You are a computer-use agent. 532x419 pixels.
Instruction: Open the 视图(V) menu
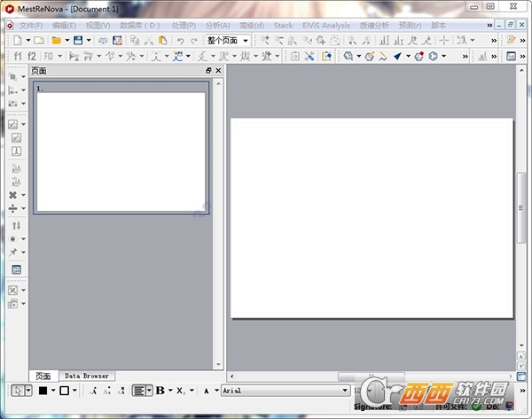pyautogui.click(x=98, y=26)
